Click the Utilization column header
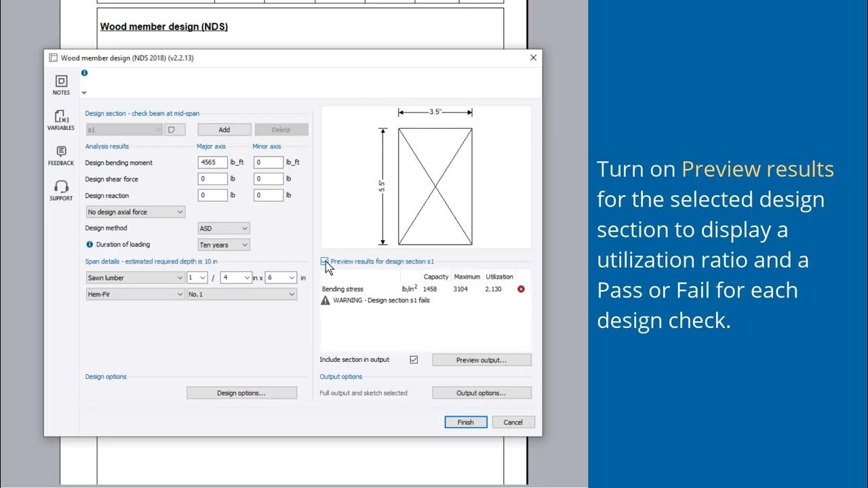 (500, 277)
